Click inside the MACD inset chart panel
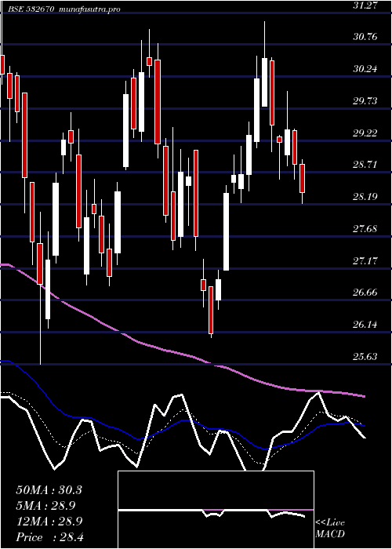392x549 pixels. click(x=216, y=510)
